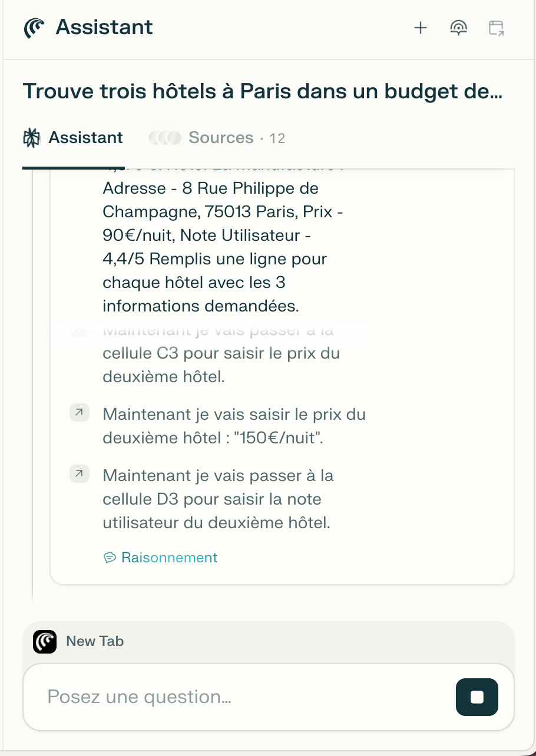Click the open-in-window icon at top right

[497, 28]
